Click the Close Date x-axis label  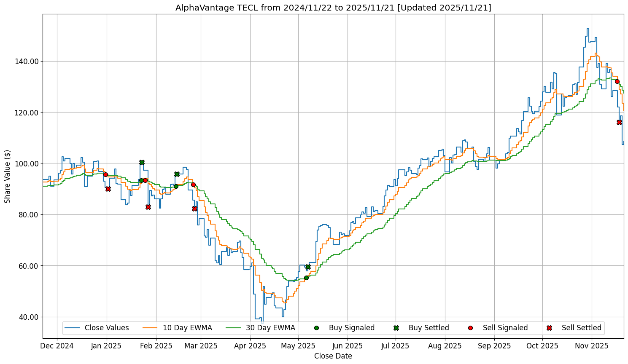(333, 356)
